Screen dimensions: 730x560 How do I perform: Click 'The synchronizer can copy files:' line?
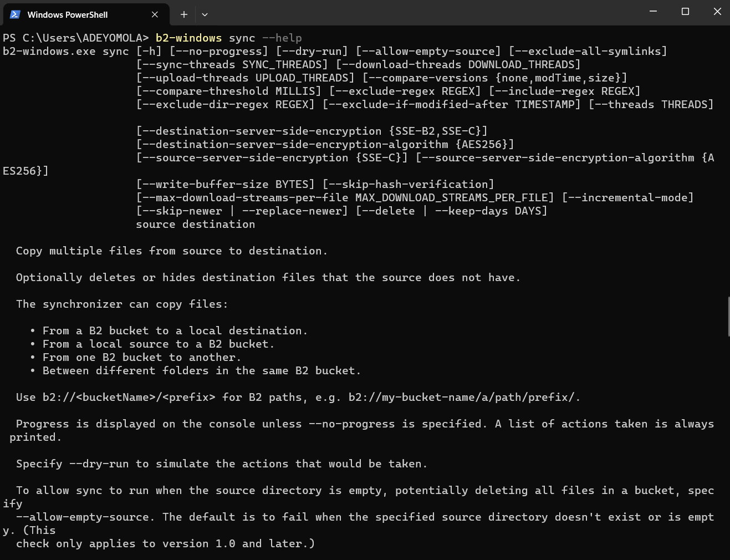point(122,304)
